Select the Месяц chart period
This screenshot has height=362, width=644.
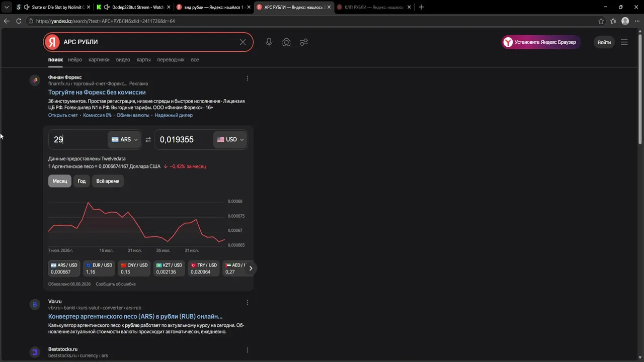(x=60, y=181)
